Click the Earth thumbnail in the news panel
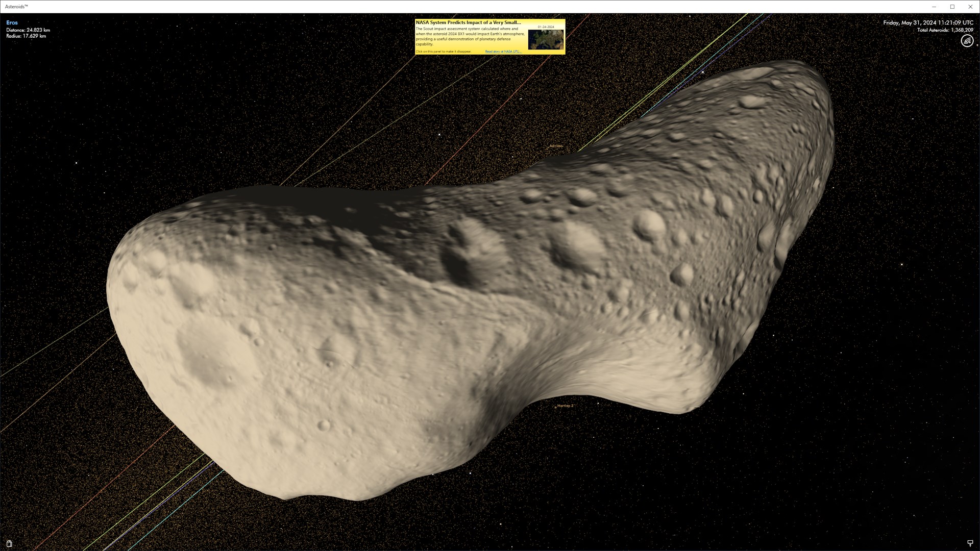 (x=546, y=39)
